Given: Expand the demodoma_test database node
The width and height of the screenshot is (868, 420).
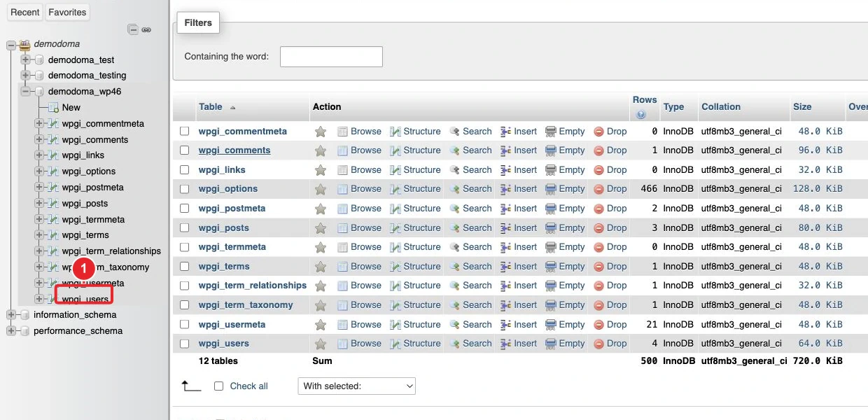Looking at the screenshot, I should [x=25, y=60].
